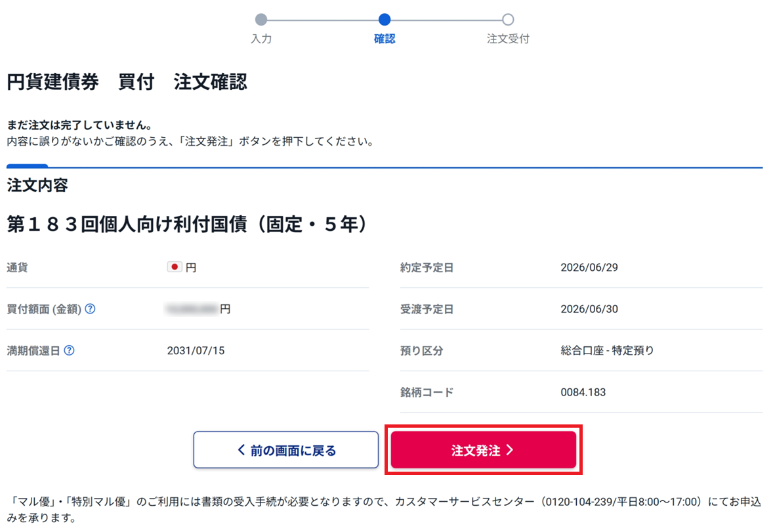Click the bond name 第183回個人向け利付国債
This screenshot has width=773, height=532.
point(187,224)
